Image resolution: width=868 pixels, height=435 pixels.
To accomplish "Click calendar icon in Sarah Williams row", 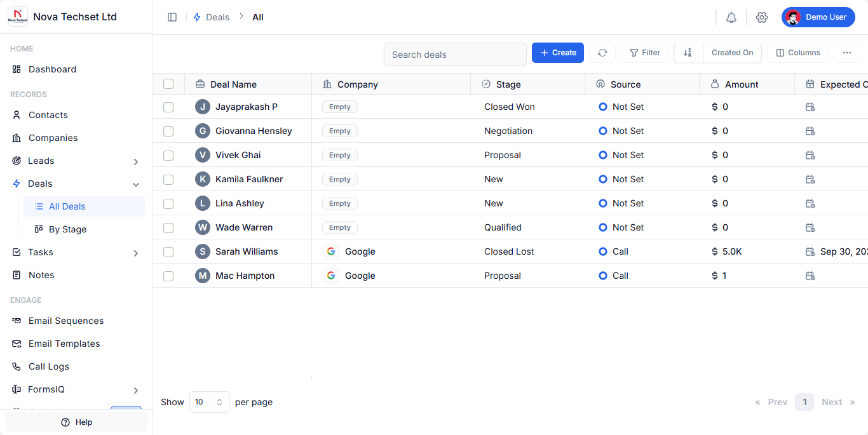I will (810, 251).
